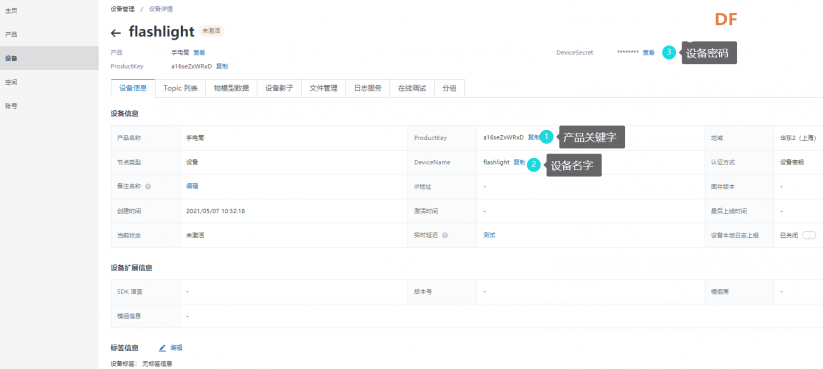Screen dimensions: 823x369
Task: Copy the ProductKey in the header area
Action: coord(222,67)
